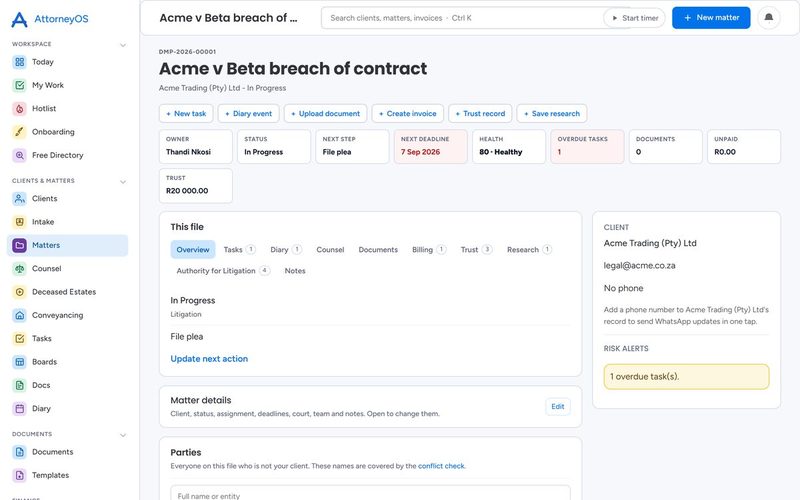
Task: Click the Onboarding brush icon
Action: pos(19,132)
